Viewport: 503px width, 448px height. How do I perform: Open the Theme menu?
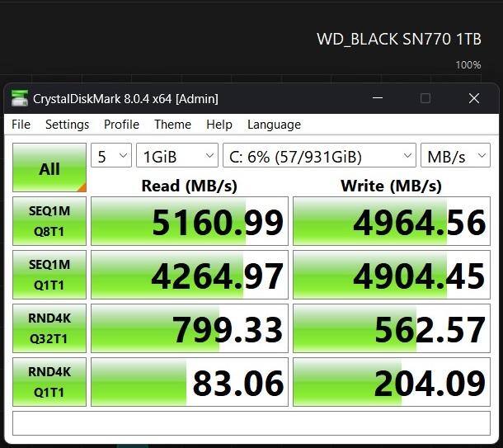point(172,125)
